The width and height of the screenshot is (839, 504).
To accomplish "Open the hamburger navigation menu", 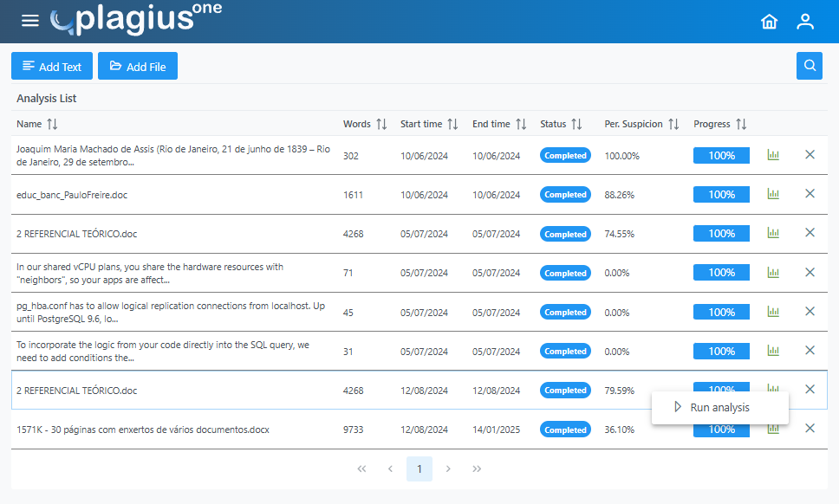I will click(30, 21).
